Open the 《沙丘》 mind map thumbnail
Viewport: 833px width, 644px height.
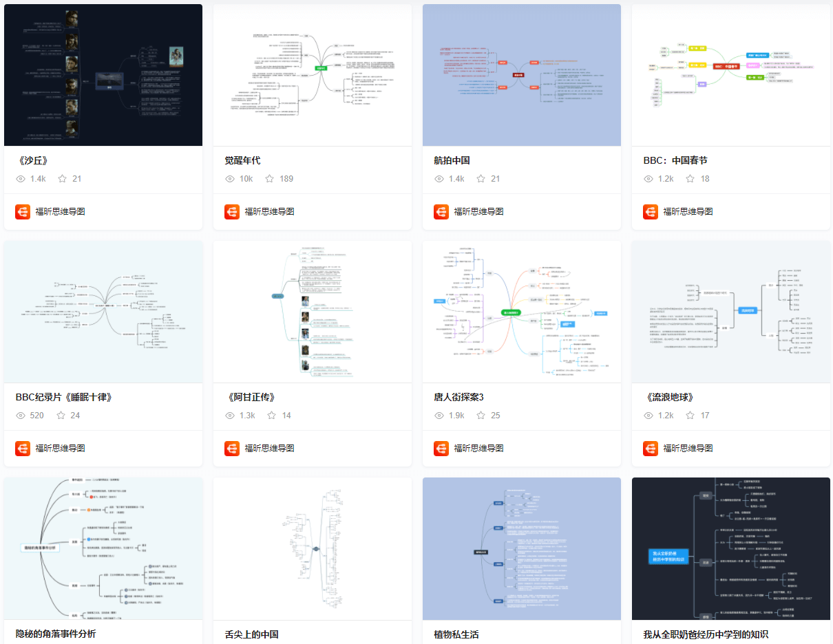[x=103, y=75]
